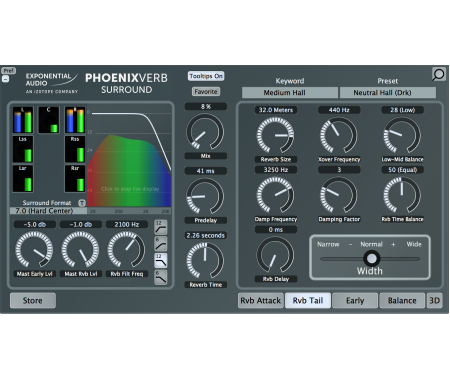Switch to the Balance tab

[402, 301]
